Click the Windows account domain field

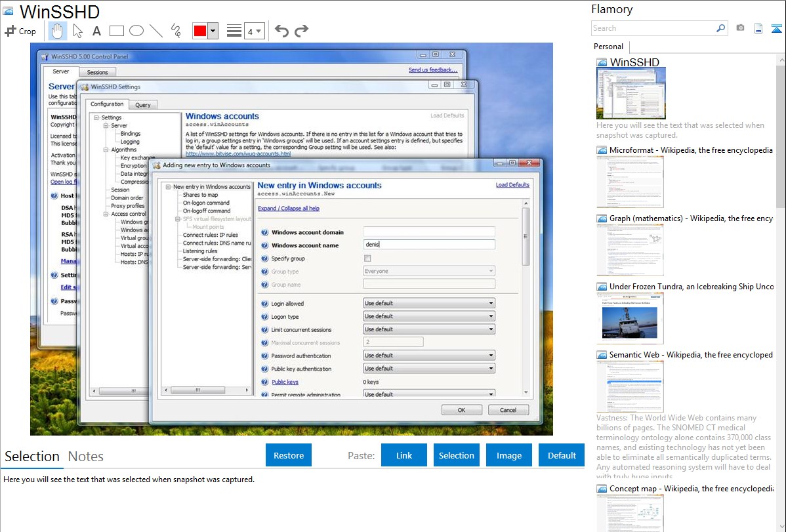(429, 232)
